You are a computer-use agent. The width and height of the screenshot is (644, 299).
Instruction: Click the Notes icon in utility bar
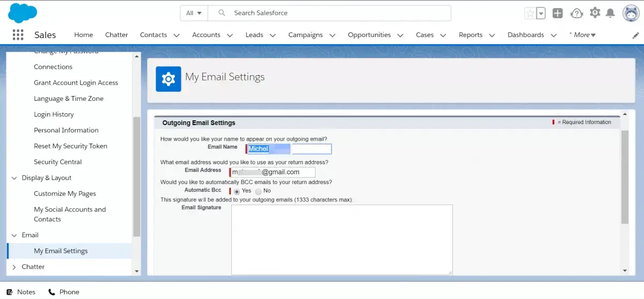10,292
